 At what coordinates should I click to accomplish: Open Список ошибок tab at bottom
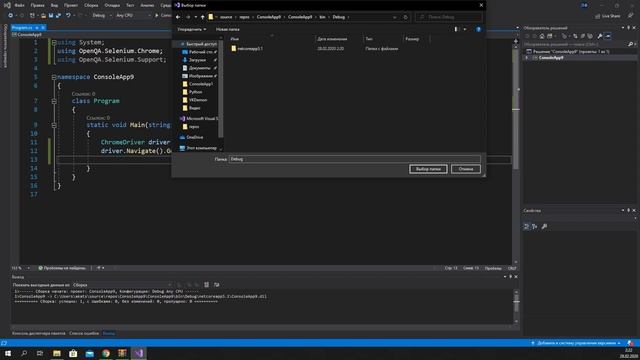(84, 333)
